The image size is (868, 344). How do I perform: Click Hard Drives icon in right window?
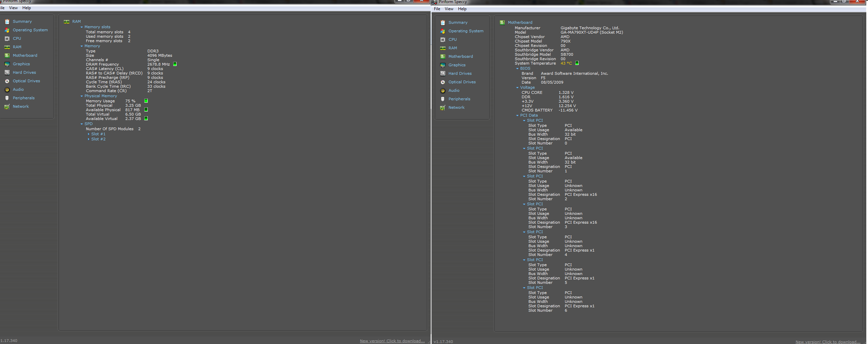click(443, 73)
